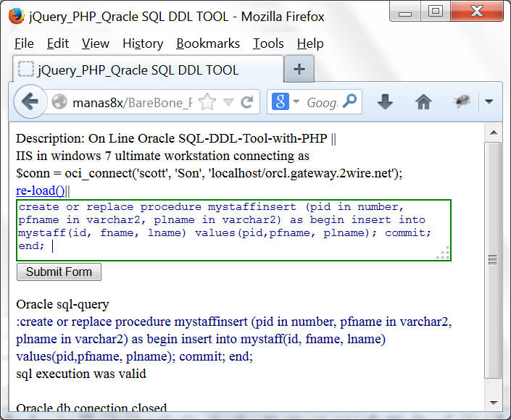Click the globe site identity icon

(59, 102)
